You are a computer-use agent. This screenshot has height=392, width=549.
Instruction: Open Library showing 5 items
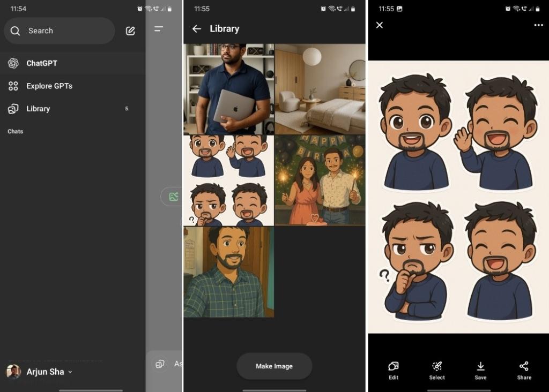(38, 109)
